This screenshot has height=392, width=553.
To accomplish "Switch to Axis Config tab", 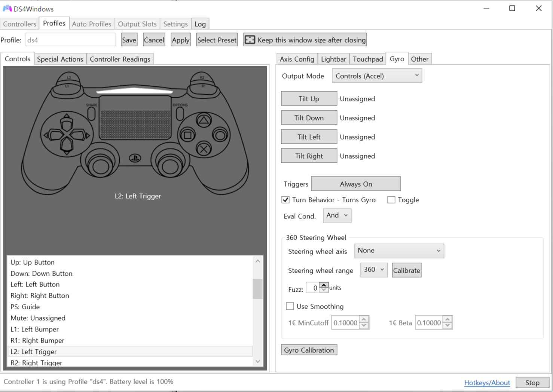I will 297,59.
